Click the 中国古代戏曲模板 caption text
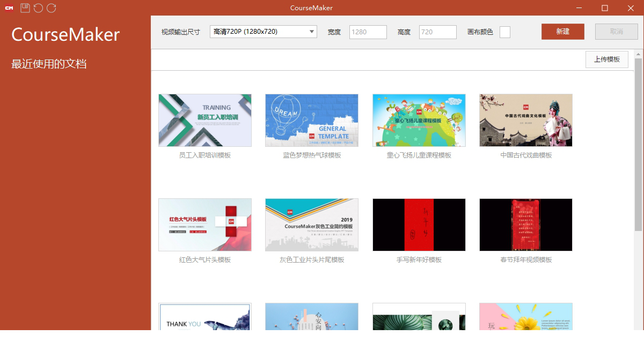Image resolution: width=644 pixels, height=343 pixels. 526,155
